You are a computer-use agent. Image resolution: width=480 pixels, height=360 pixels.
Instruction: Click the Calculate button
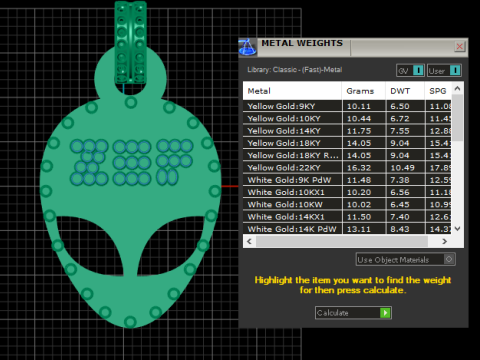click(x=353, y=313)
